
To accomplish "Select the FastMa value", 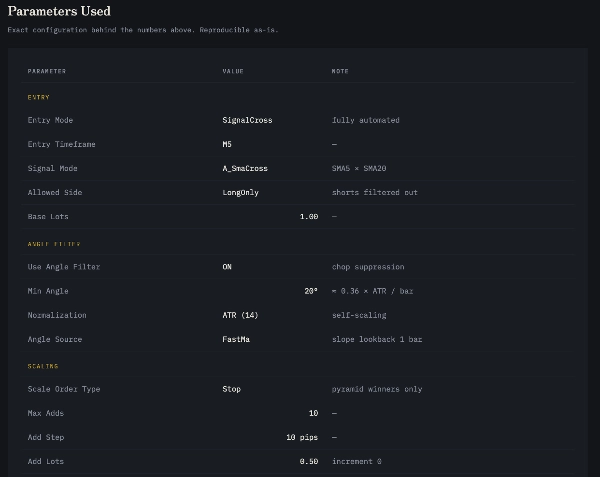I will point(236,339).
